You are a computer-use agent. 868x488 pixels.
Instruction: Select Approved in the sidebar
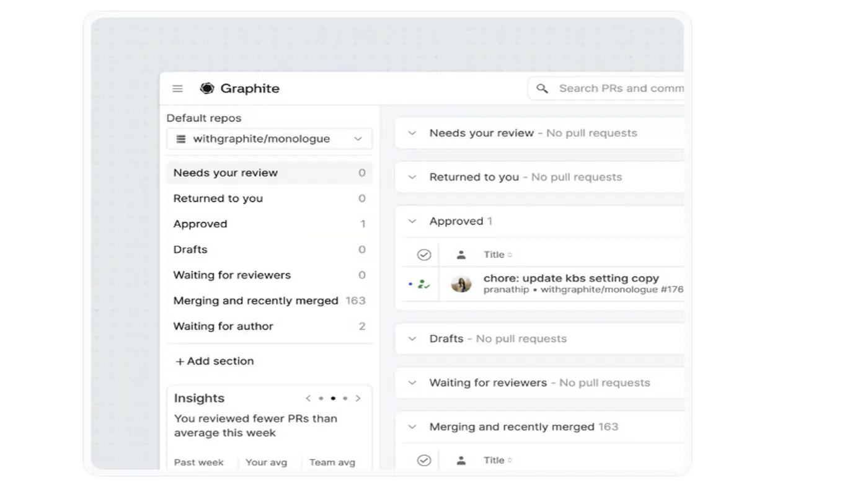tap(269, 224)
